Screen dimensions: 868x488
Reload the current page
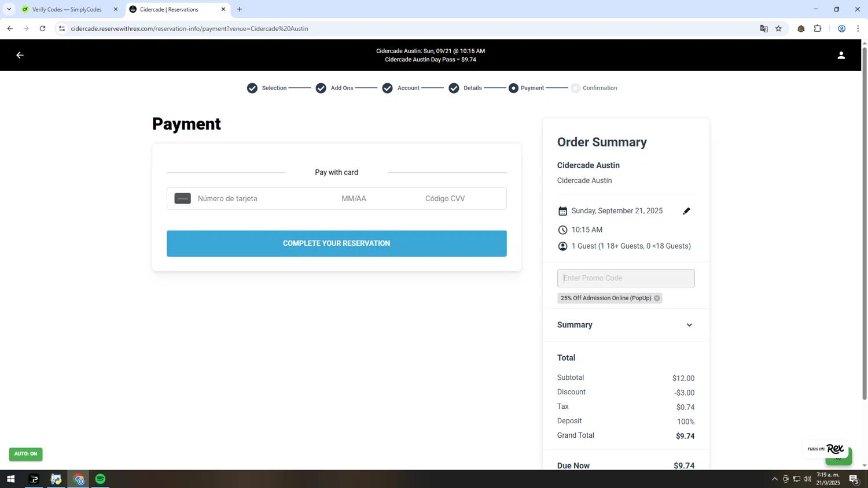click(42, 28)
